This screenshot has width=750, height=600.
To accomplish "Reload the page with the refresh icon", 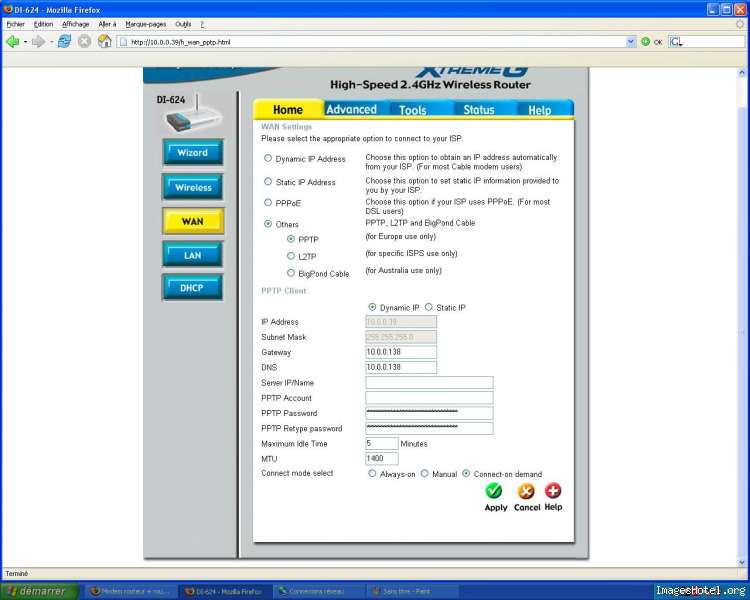I will click(64, 42).
